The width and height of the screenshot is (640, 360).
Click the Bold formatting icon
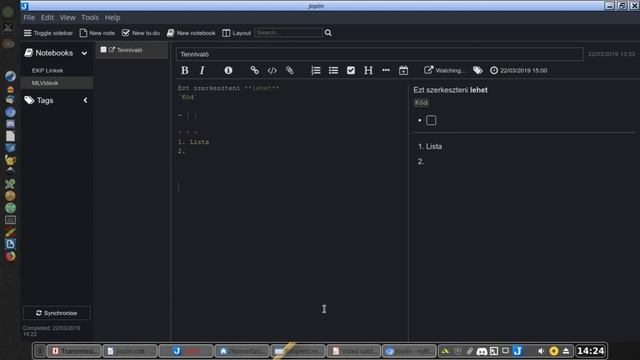(184, 70)
